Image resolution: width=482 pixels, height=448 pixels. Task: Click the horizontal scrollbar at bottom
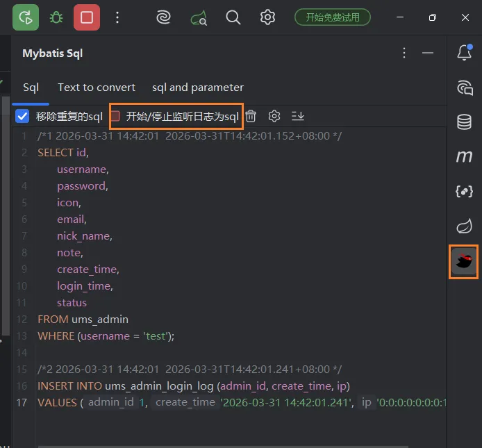point(223,447)
